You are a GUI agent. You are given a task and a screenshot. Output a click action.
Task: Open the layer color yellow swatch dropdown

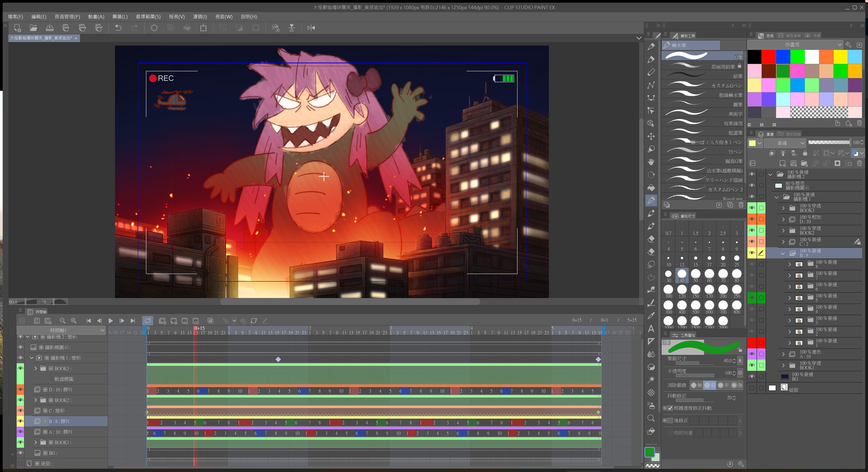(x=755, y=143)
